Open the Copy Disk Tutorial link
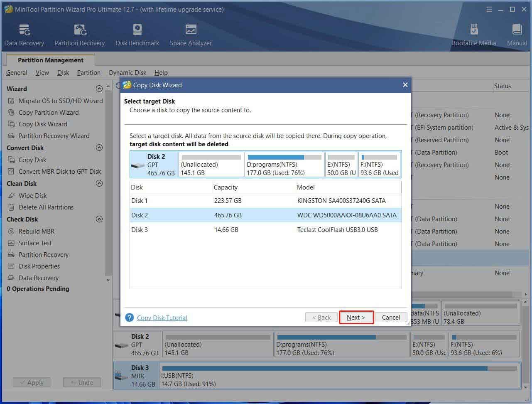Screen dimensions: 532x404 point(162,318)
